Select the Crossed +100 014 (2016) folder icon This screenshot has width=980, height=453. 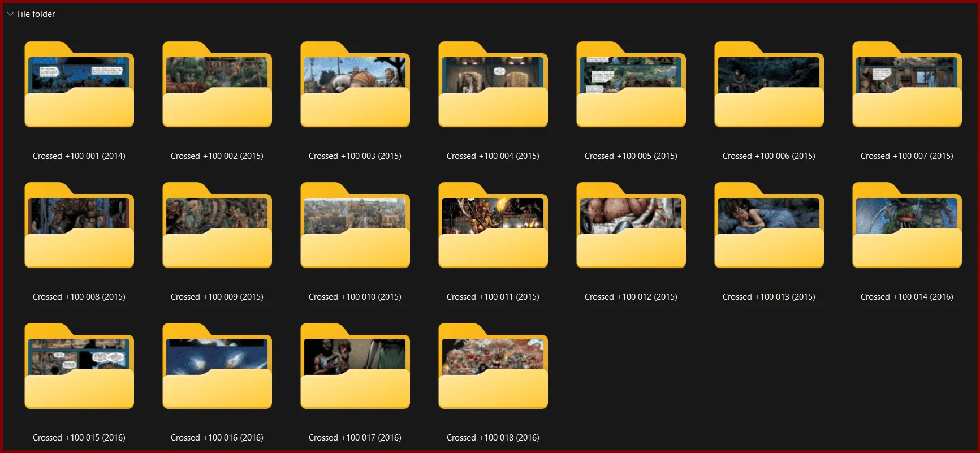pos(907,225)
